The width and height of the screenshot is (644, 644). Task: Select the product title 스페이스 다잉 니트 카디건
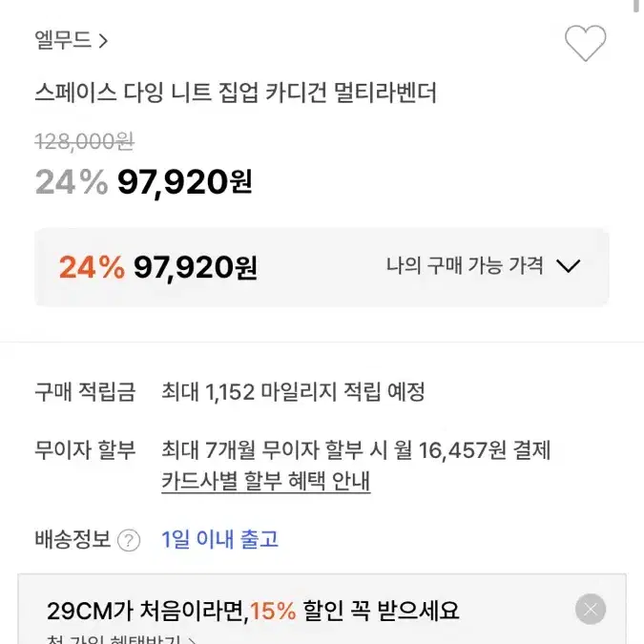[x=236, y=93]
